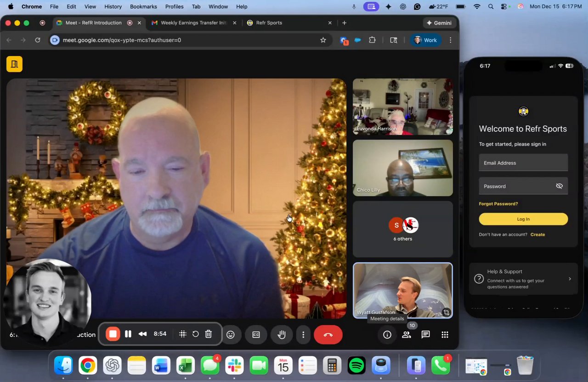
Task: Open the Trash in the dock
Action: point(525,366)
